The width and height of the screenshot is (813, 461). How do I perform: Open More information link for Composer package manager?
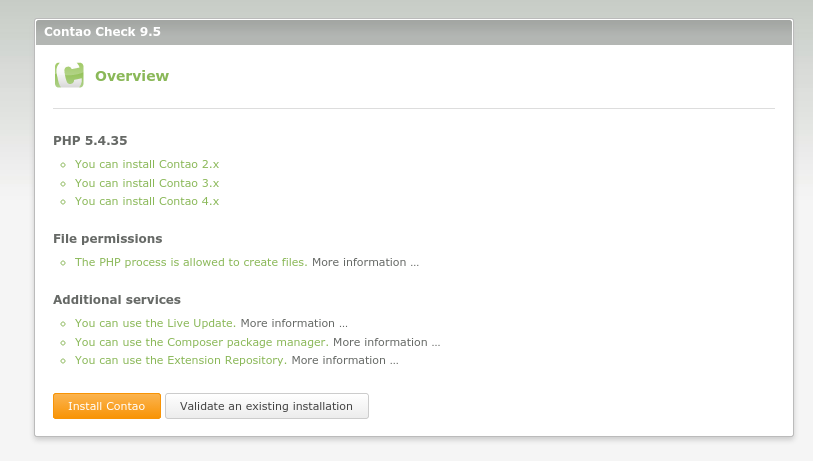386,342
